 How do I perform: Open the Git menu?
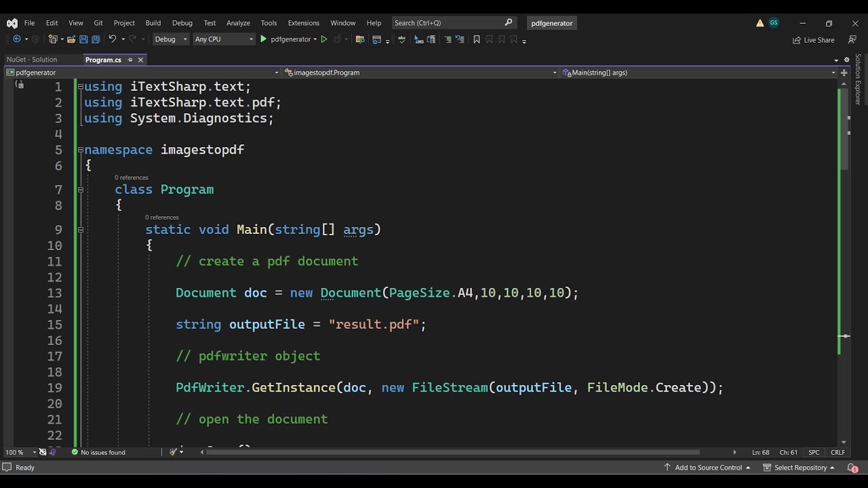tap(98, 23)
